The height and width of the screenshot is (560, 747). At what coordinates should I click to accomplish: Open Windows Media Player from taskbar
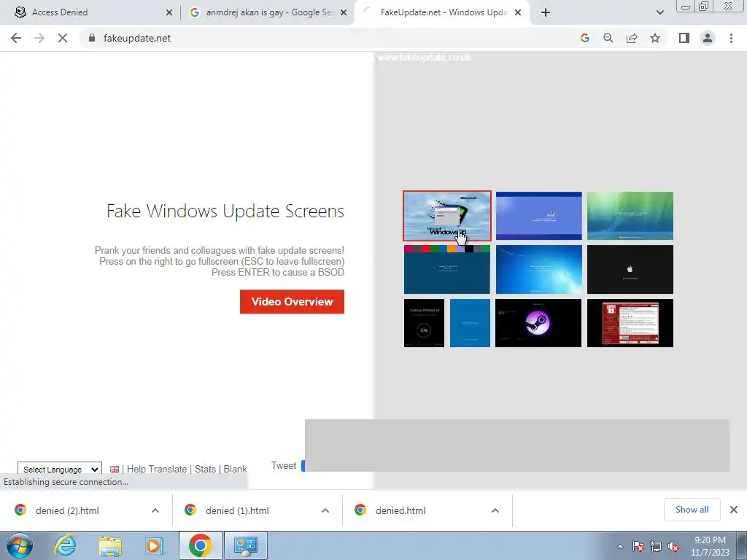coord(155,545)
